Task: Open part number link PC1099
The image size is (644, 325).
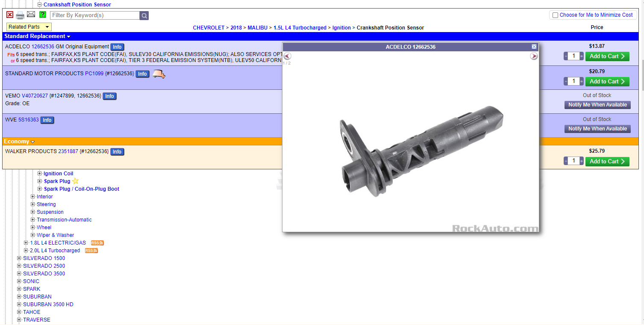Action: coord(94,74)
